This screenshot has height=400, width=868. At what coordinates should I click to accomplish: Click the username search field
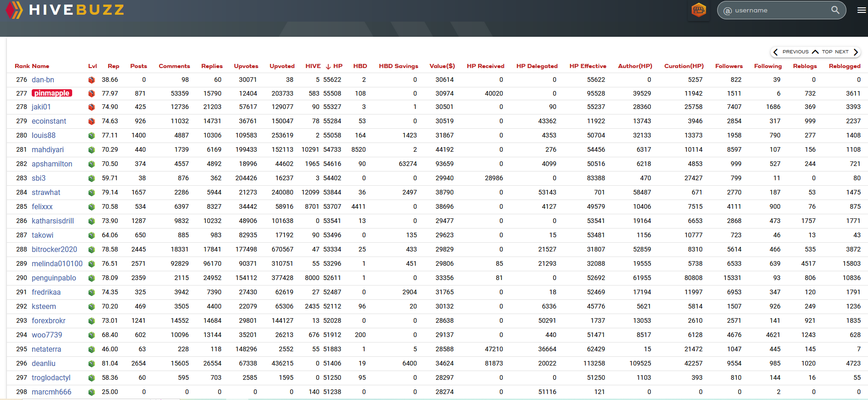click(781, 10)
